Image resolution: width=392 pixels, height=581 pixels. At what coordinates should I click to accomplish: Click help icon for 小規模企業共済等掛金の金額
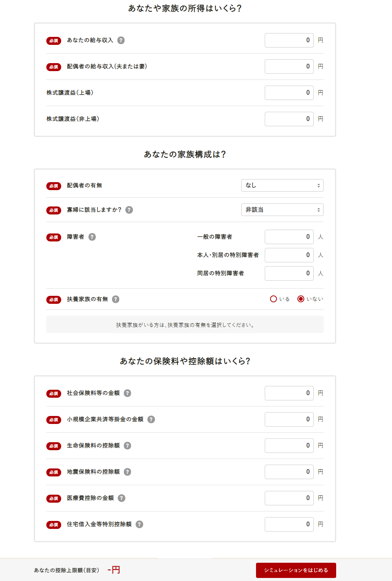[151, 419]
